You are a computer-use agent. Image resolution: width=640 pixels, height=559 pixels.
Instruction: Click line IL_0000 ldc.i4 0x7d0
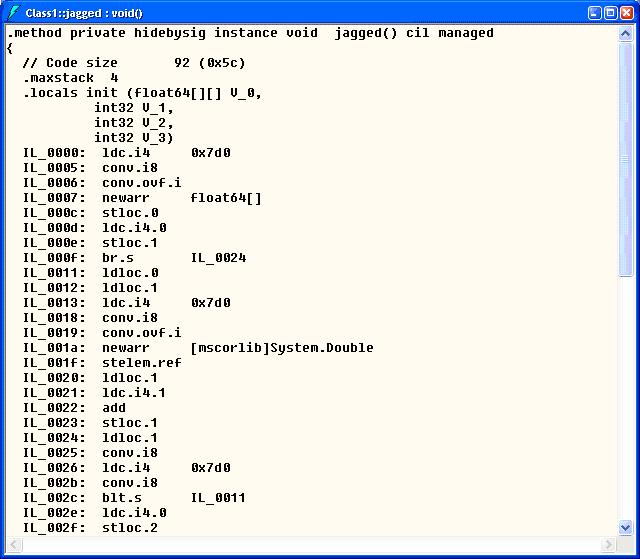point(127,153)
